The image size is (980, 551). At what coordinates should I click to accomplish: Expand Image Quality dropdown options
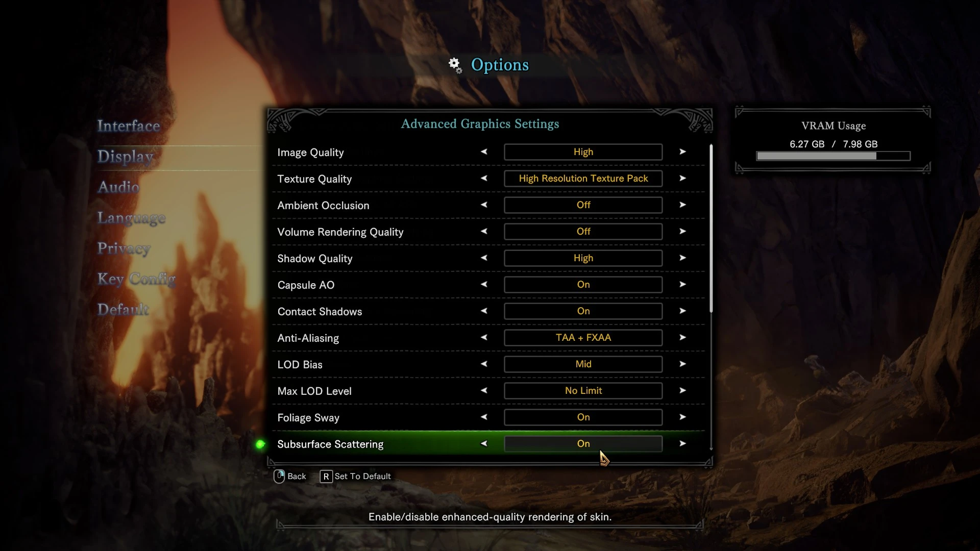pos(682,152)
